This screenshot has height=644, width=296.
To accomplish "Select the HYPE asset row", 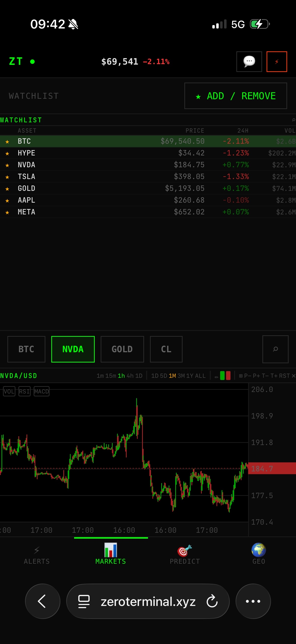I will (x=148, y=153).
